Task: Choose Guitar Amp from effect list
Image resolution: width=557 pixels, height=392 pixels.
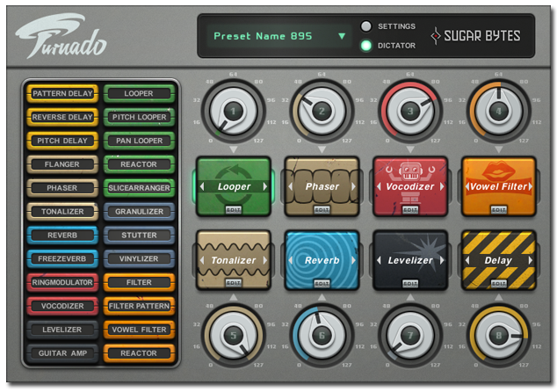Action: [62, 353]
